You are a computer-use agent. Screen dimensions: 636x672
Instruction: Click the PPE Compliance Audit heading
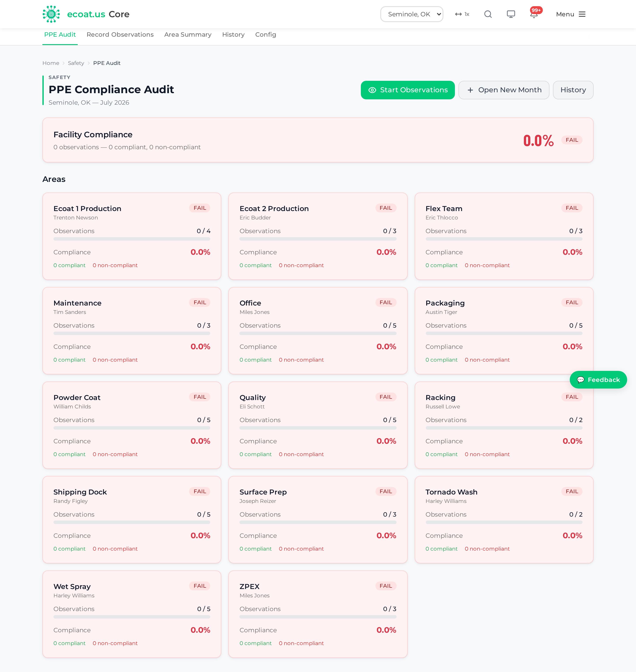(x=111, y=89)
